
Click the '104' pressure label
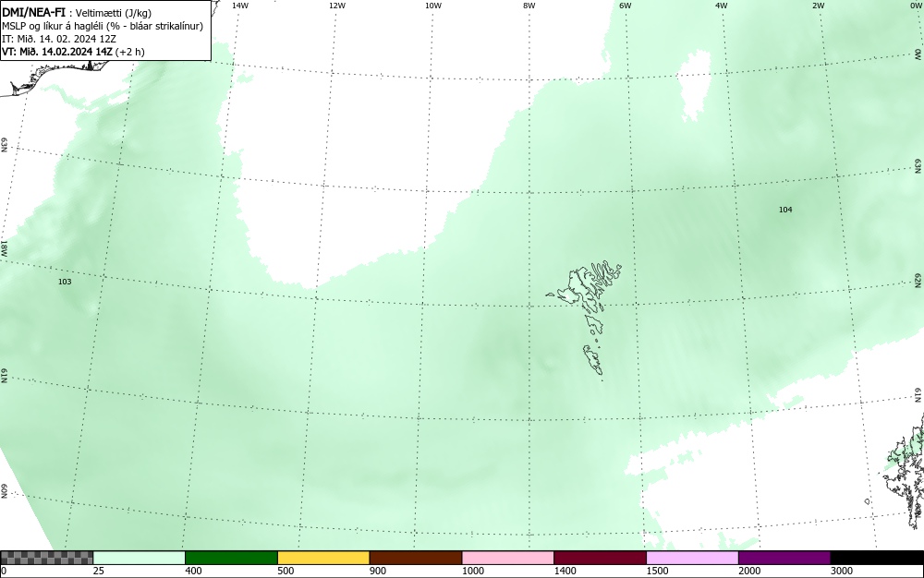point(785,210)
